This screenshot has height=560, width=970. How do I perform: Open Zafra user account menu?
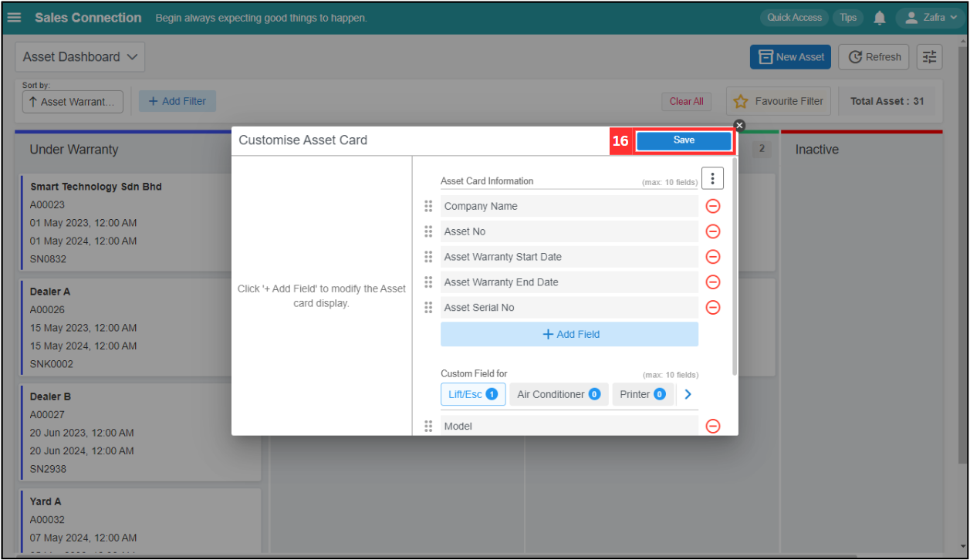pos(931,18)
